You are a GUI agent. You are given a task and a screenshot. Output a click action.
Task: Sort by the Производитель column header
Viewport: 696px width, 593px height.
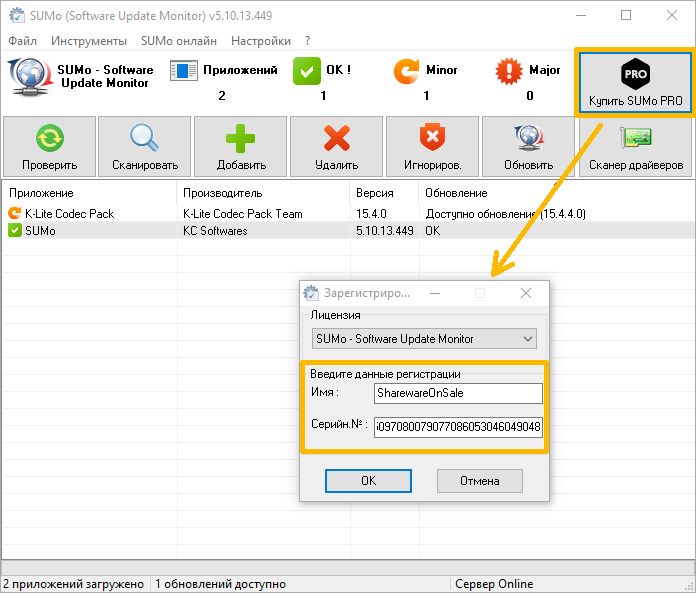point(222,193)
